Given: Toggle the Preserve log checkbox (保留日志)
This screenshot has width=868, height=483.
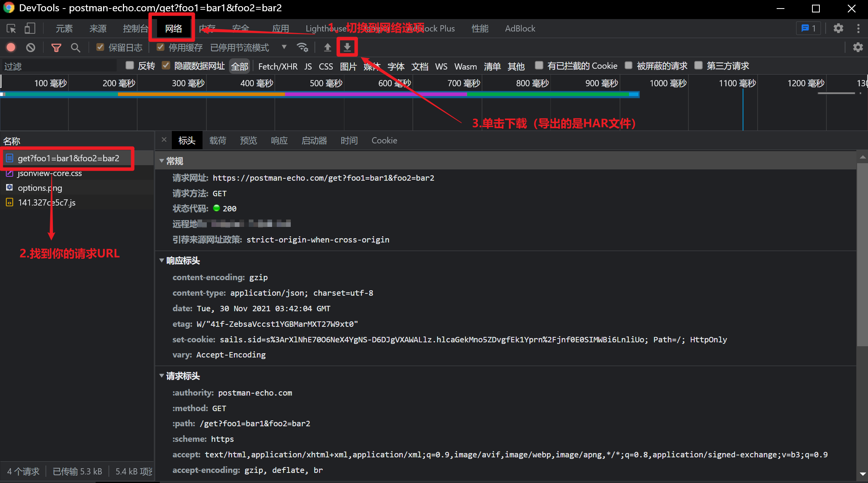Looking at the screenshot, I should tap(100, 47).
